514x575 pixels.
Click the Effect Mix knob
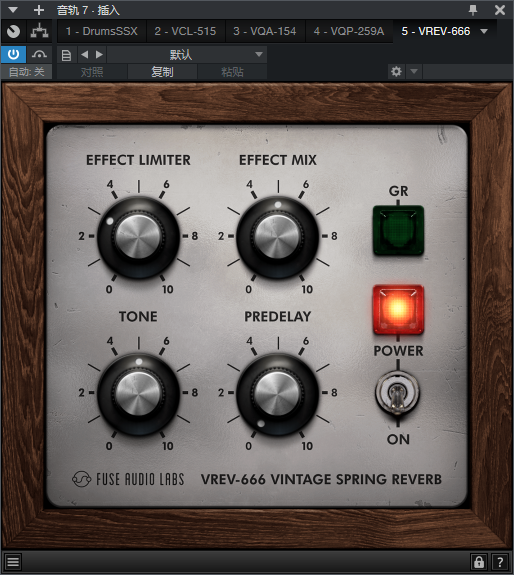[278, 236]
